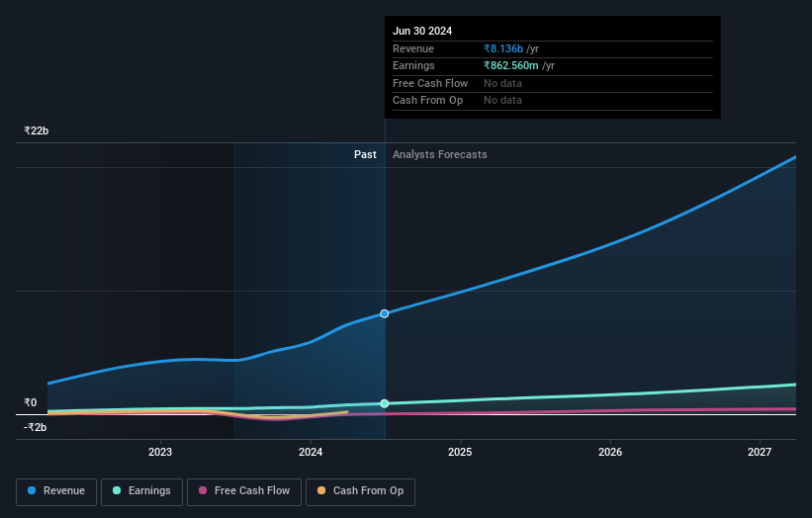Click the 'Cash From Op' tooltip row label
Viewport: 812px width, 518px height.
[427, 101]
